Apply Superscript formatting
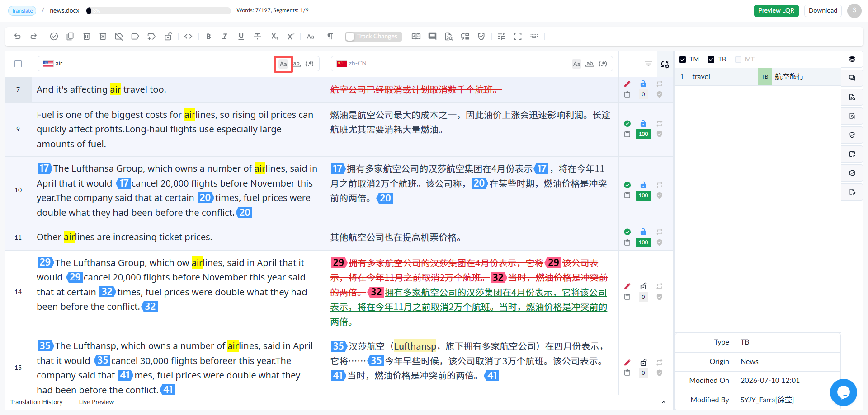This screenshot has width=868, height=415. click(x=291, y=37)
